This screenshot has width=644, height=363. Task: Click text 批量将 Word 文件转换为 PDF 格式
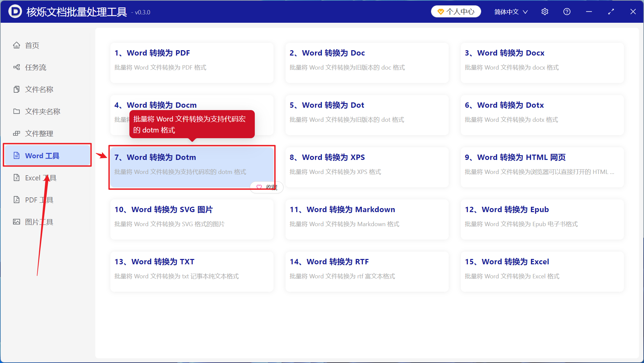(160, 68)
